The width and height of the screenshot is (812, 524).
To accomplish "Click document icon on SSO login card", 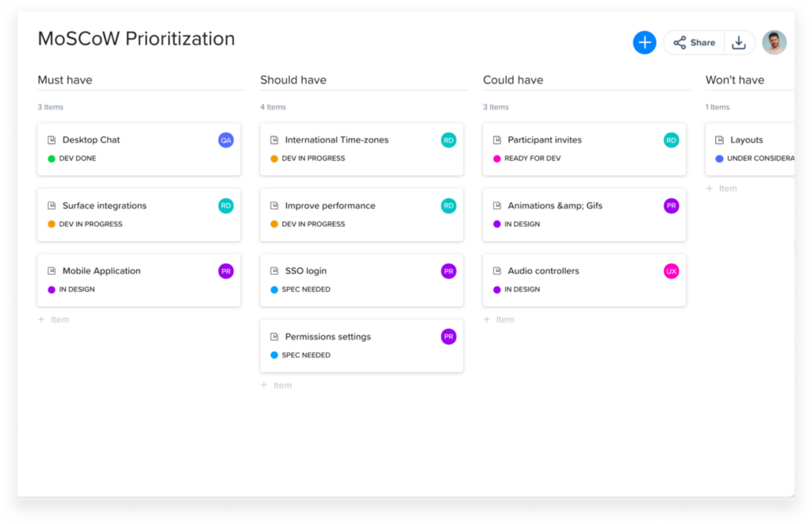I will [274, 271].
